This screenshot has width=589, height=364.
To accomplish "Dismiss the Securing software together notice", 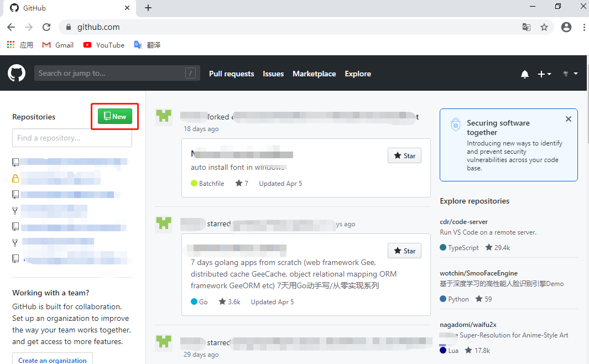I will [x=569, y=119].
